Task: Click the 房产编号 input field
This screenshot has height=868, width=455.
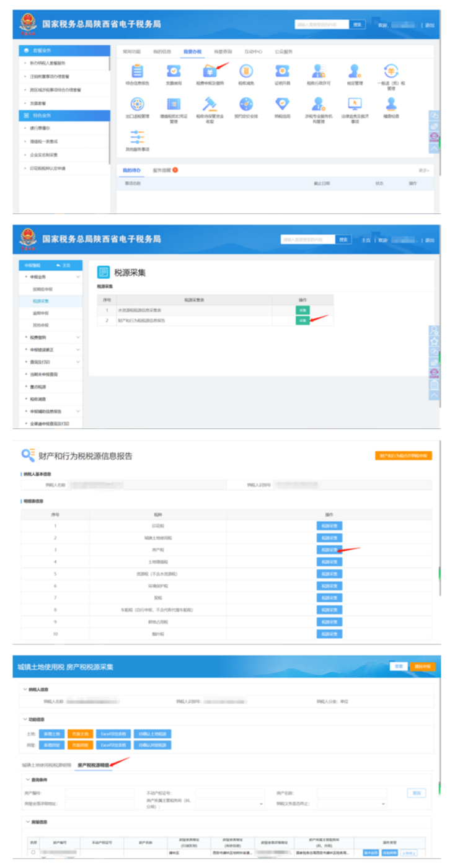Action: click(99, 792)
